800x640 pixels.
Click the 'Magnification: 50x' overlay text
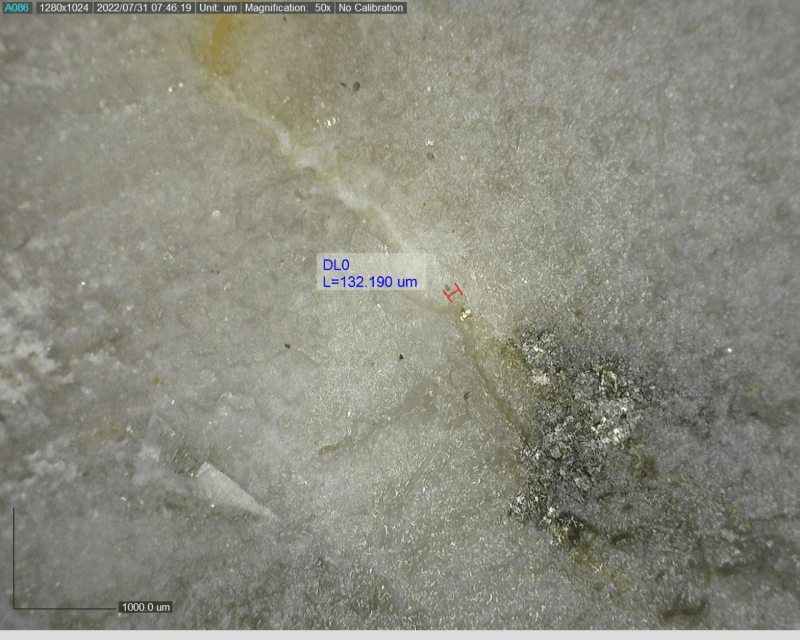[x=288, y=8]
